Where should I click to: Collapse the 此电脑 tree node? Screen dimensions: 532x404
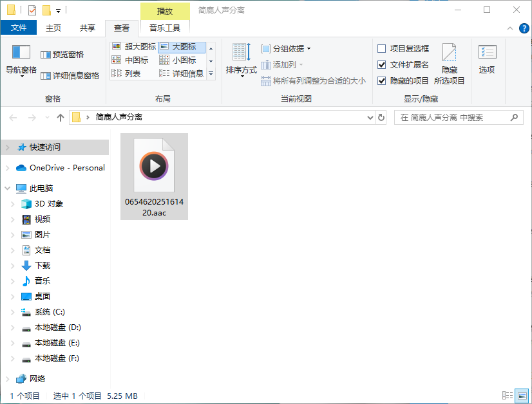[6, 188]
